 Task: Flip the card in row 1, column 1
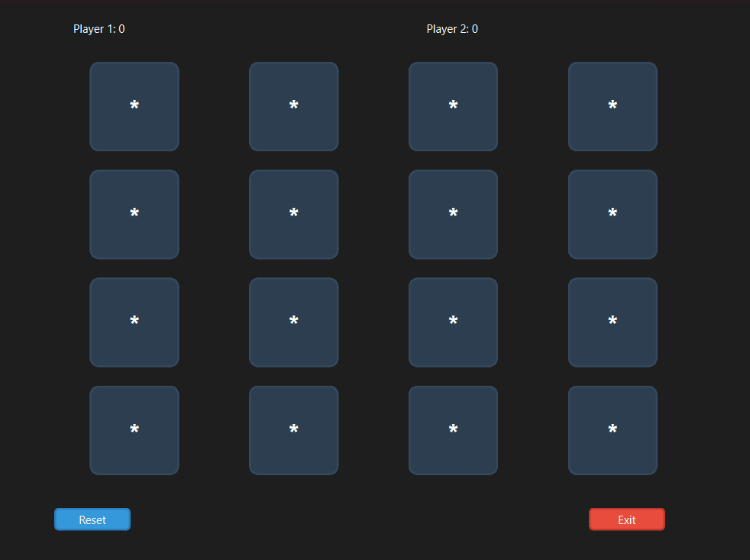[x=134, y=107]
